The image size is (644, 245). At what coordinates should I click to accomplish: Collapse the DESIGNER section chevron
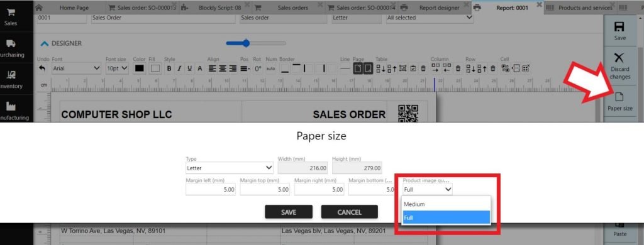point(45,43)
